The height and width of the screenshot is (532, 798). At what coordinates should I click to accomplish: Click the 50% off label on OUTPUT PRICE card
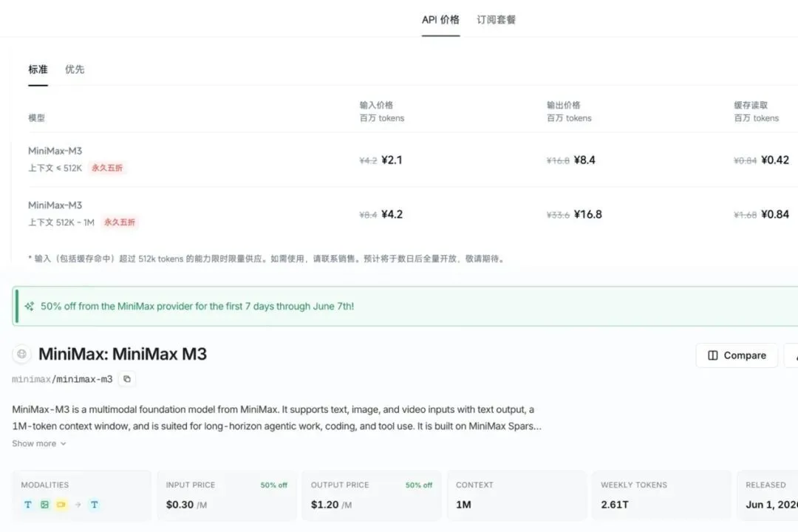(419, 485)
